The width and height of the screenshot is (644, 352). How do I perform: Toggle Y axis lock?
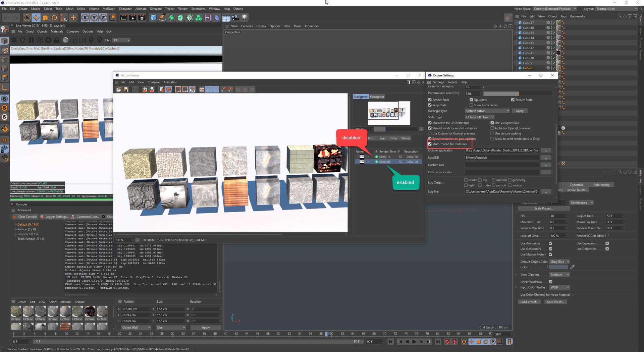point(94,18)
